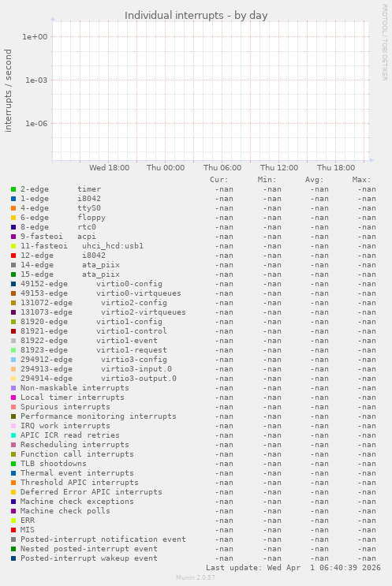The image size is (392, 586).
Task: Click the RRDTOOL / TOBI OETIKER watermark
Action: (x=384, y=43)
